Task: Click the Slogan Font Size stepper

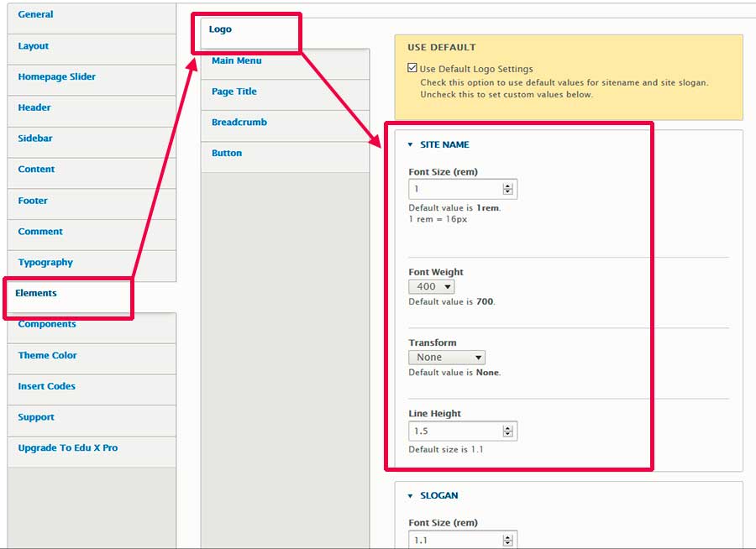Action: pos(507,540)
